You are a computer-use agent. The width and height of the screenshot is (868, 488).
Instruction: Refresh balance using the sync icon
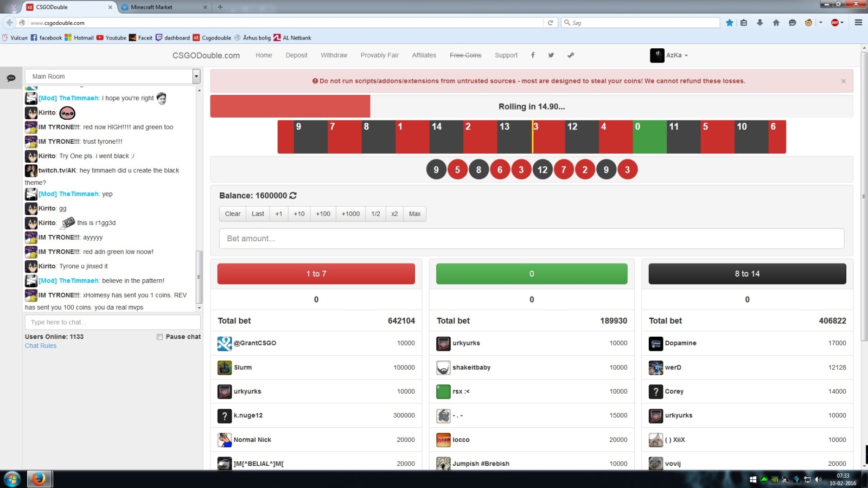pyautogui.click(x=293, y=196)
